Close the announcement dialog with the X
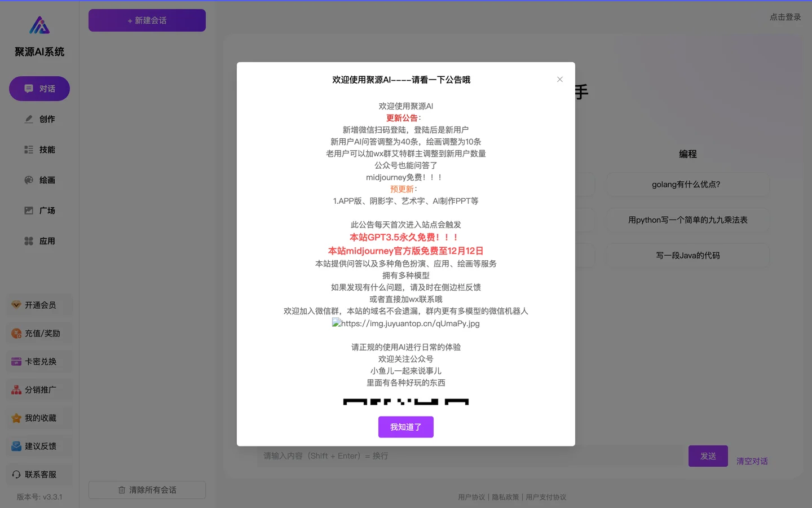The width and height of the screenshot is (812, 508). (560, 80)
